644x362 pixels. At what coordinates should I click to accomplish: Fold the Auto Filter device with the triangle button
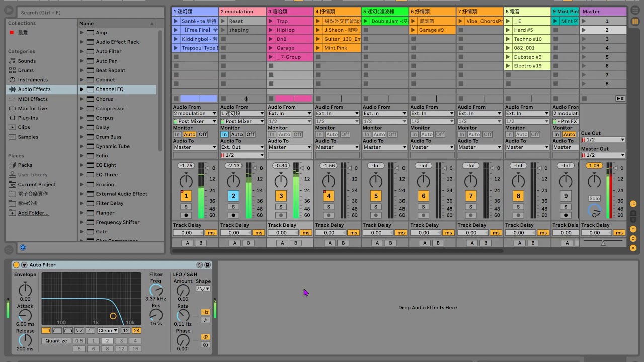pyautogui.click(x=24, y=265)
